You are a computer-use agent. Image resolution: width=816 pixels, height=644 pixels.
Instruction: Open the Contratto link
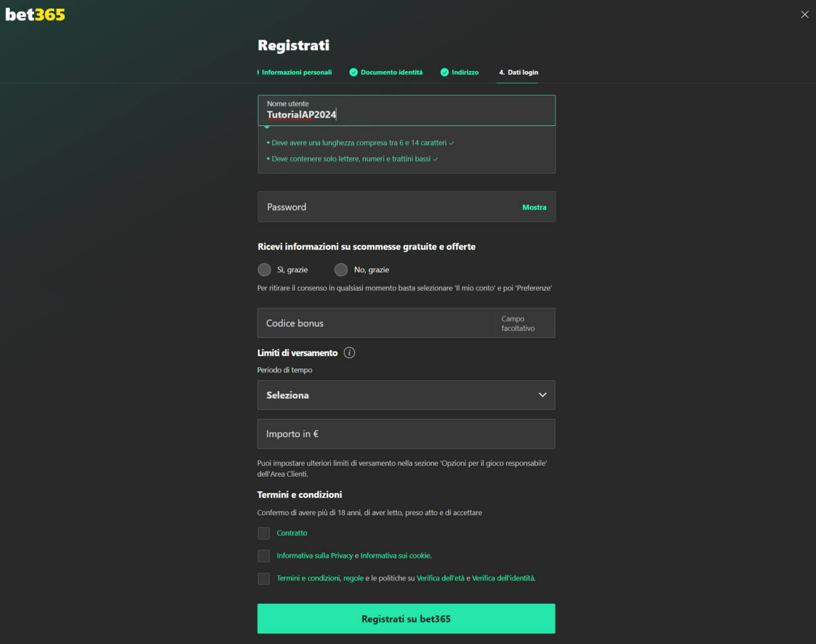click(x=292, y=533)
